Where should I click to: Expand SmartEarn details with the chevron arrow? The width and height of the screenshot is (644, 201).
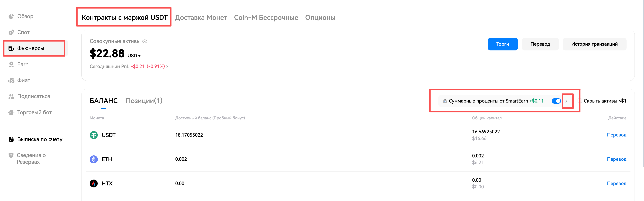(x=566, y=101)
